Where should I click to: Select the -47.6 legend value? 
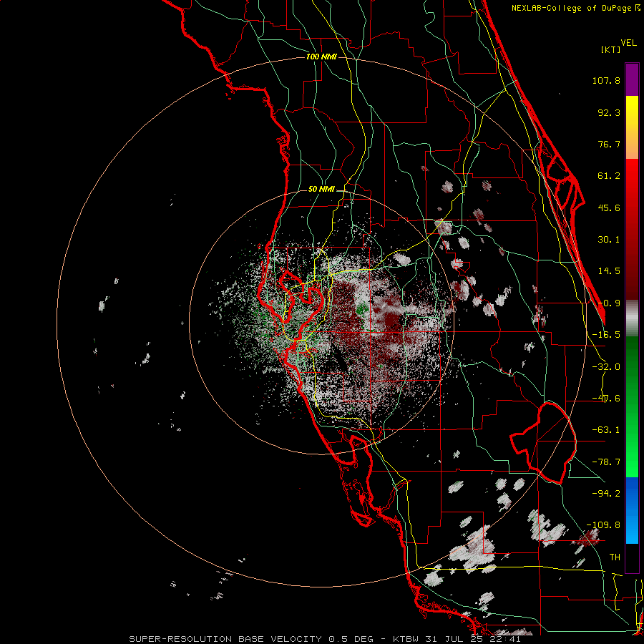pos(606,399)
